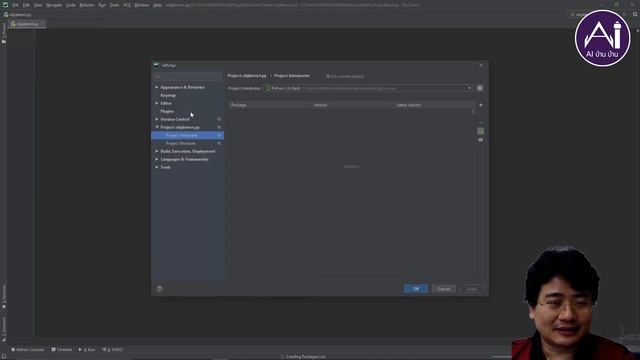Click the PyCharm logo in the title bar
Image resolution: width=640 pixels, height=360 pixels.
coord(5,5)
